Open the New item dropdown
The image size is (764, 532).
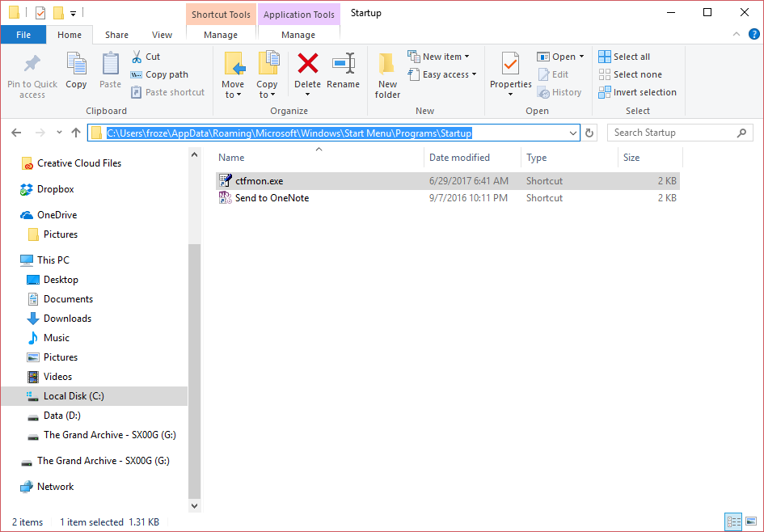[x=438, y=57]
